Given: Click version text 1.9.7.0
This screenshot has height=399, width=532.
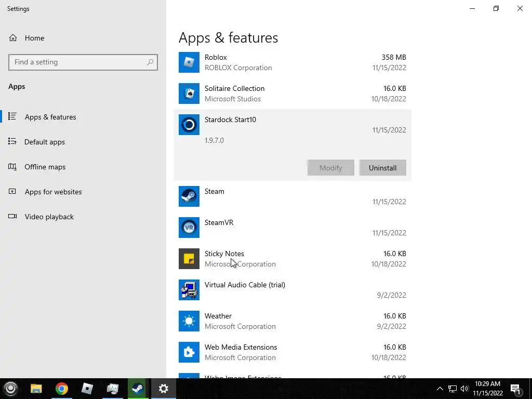Looking at the screenshot, I should 214,140.
